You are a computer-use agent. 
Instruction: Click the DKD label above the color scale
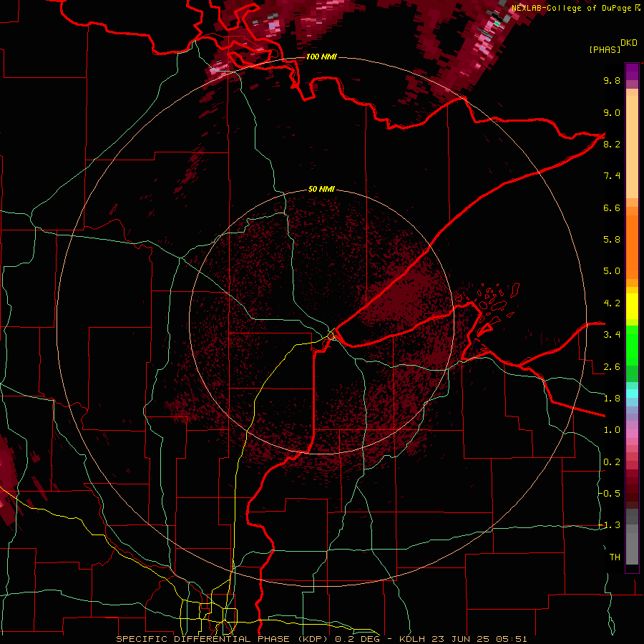click(629, 43)
